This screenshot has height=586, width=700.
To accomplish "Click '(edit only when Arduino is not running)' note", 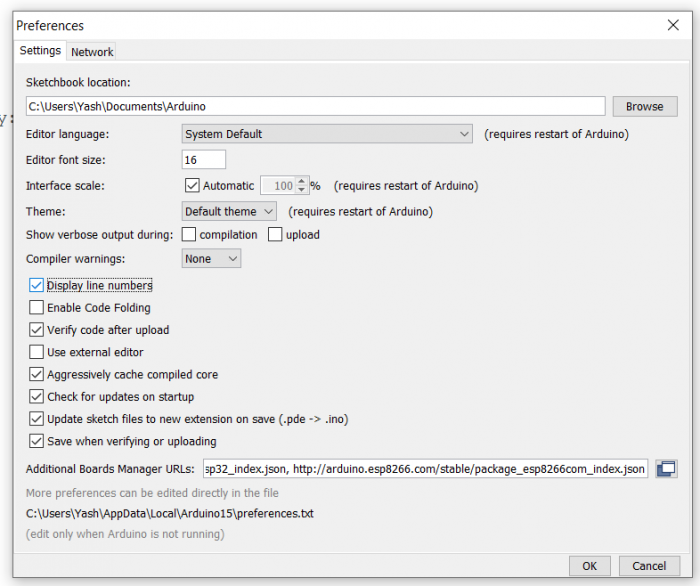I will tap(125, 534).
